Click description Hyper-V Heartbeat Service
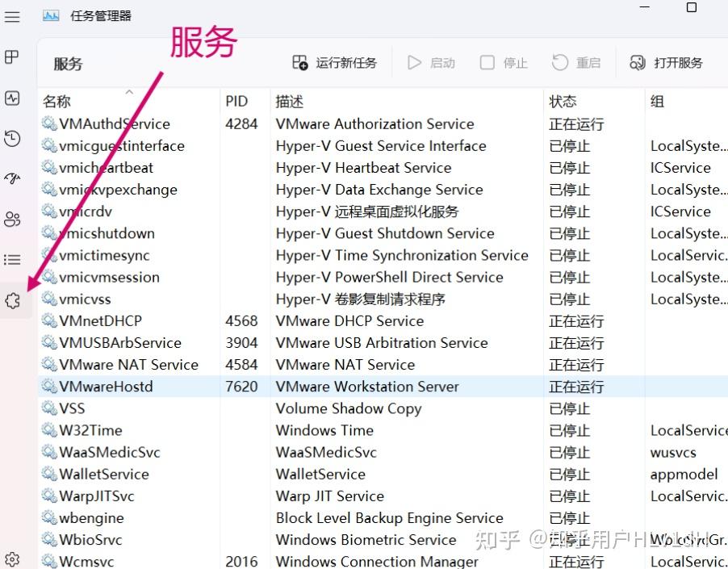 coord(363,168)
